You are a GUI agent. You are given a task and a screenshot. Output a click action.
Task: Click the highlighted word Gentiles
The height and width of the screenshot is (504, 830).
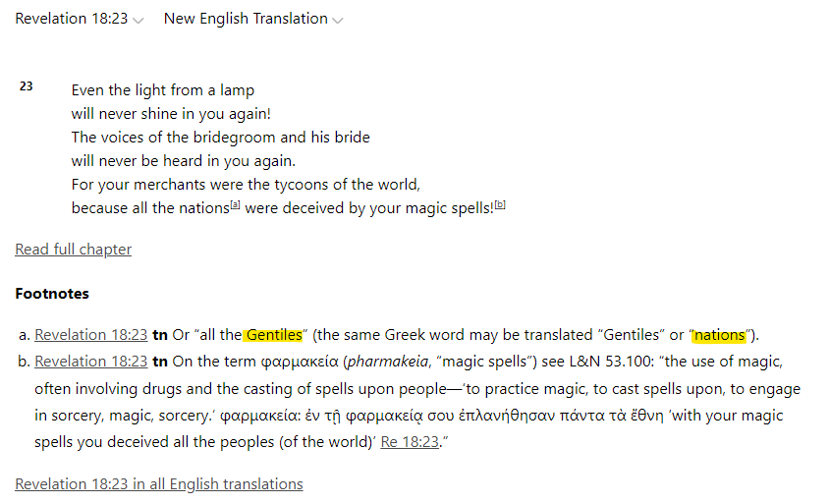coord(273,335)
